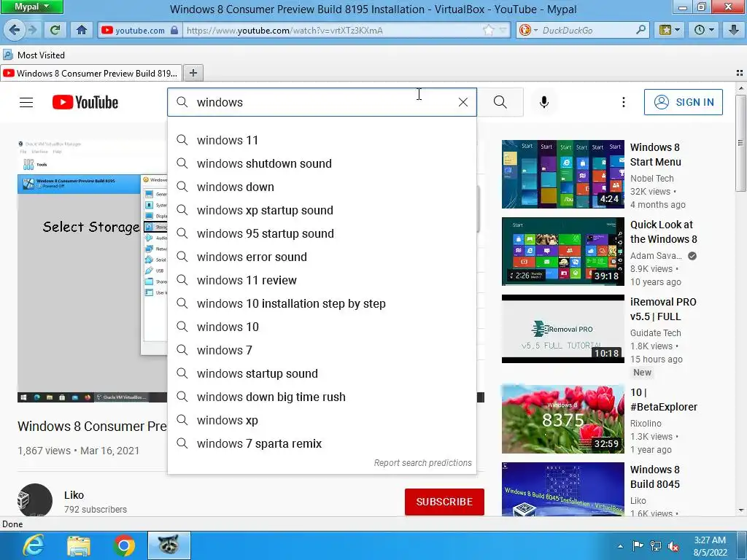Viewport: 747px width, 560px height.
Task: Select the Windows 8 Consumer Preview tab
Action: 91,74
